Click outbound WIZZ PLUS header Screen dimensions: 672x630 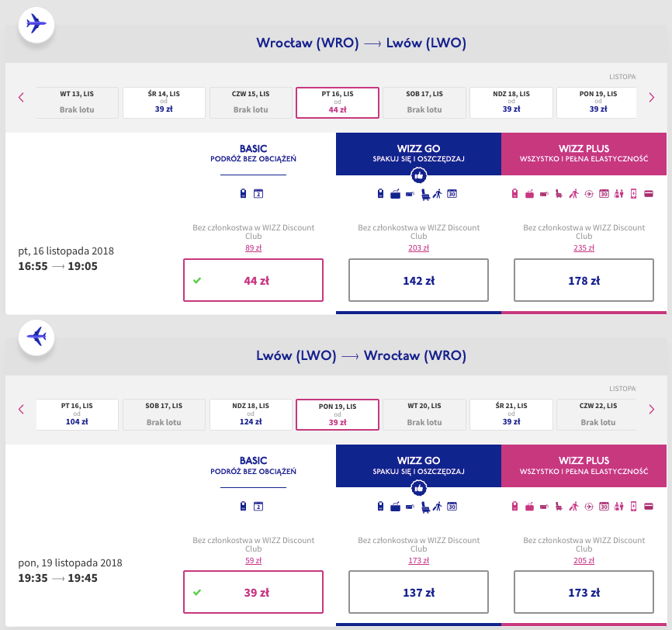pyautogui.click(x=584, y=154)
